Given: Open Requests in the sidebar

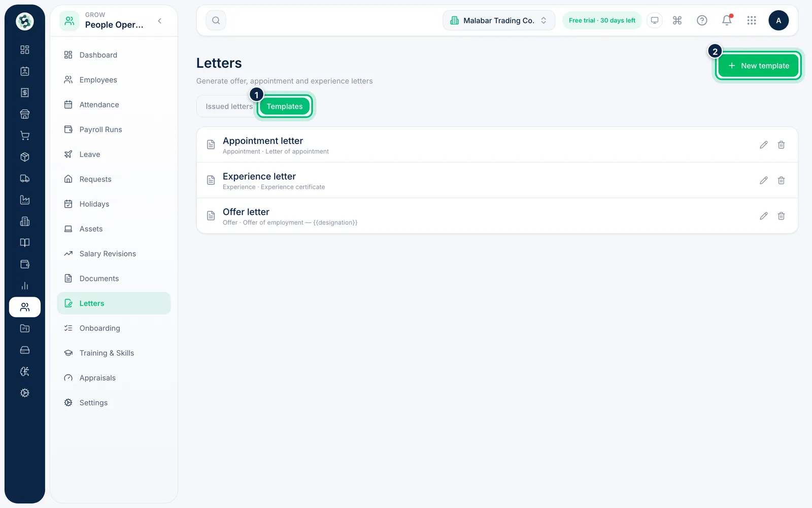Looking at the screenshot, I should [114, 179].
